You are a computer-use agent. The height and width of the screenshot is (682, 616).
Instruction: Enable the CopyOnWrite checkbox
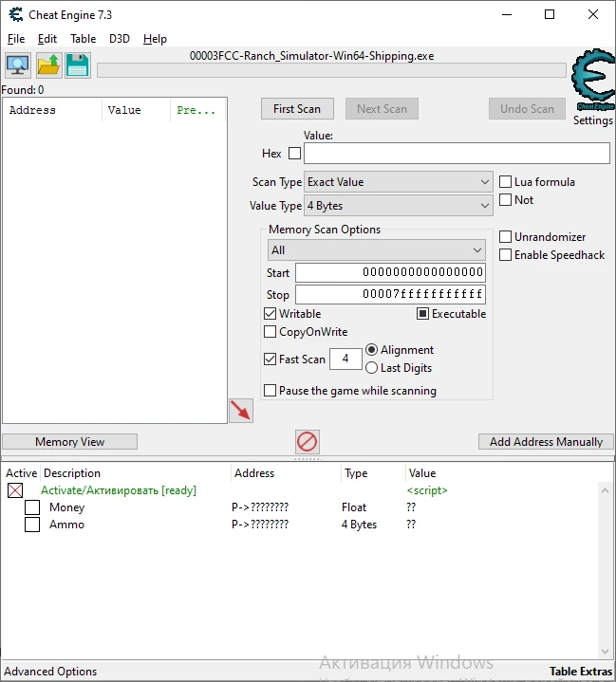(270, 332)
